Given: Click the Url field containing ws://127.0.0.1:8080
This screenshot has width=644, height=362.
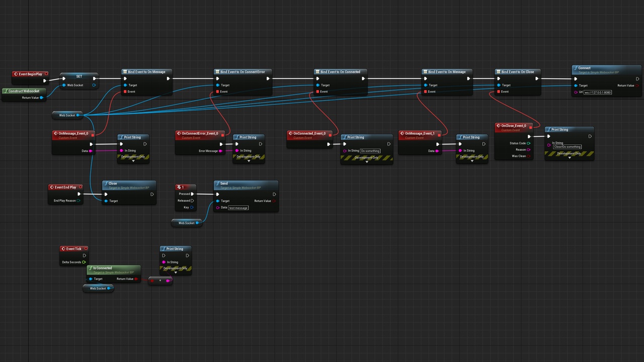Looking at the screenshot, I should (x=598, y=92).
